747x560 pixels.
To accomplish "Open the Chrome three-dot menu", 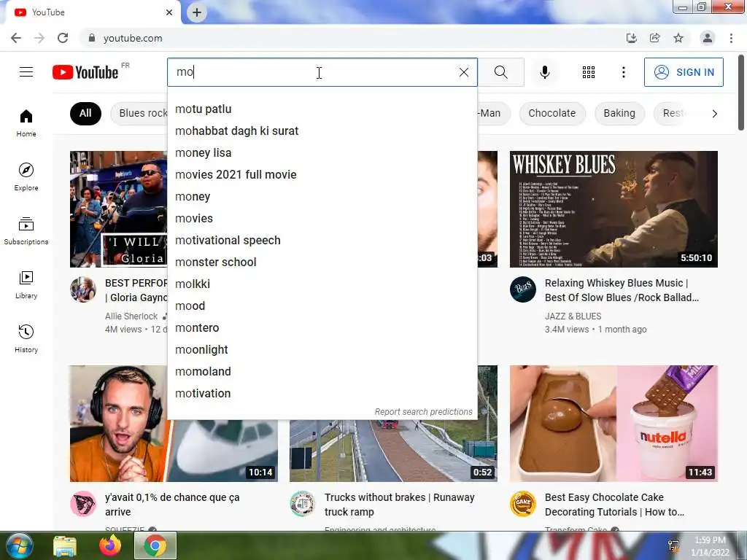I will (x=731, y=38).
